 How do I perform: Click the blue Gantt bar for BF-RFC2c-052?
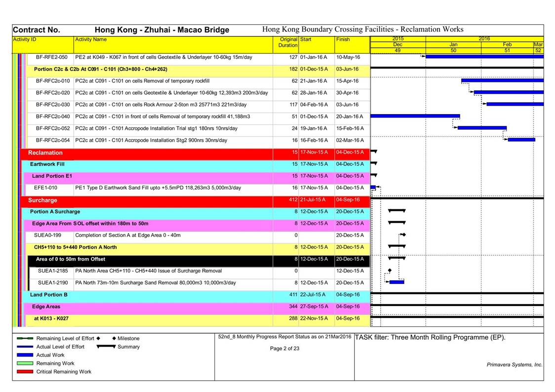[x=482, y=127]
